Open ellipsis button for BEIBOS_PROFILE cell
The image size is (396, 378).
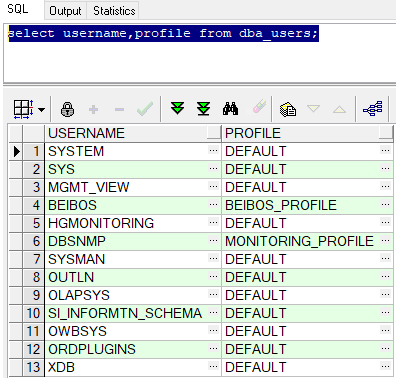coord(385,204)
